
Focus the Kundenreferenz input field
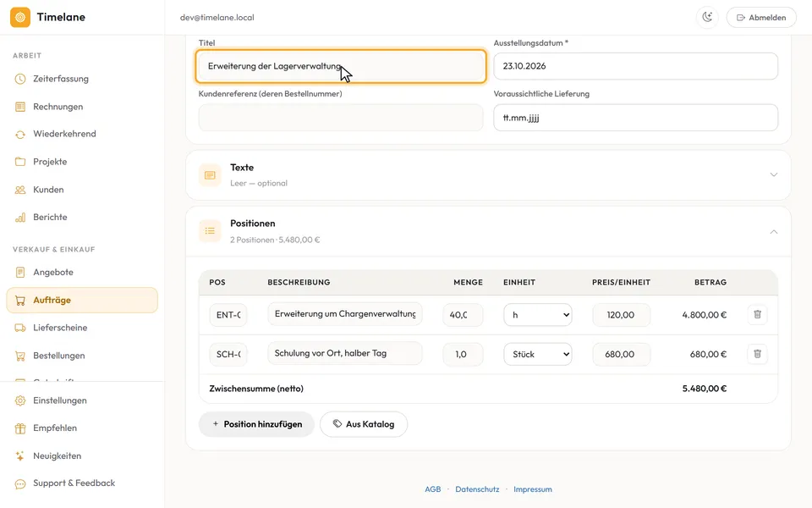pos(341,118)
